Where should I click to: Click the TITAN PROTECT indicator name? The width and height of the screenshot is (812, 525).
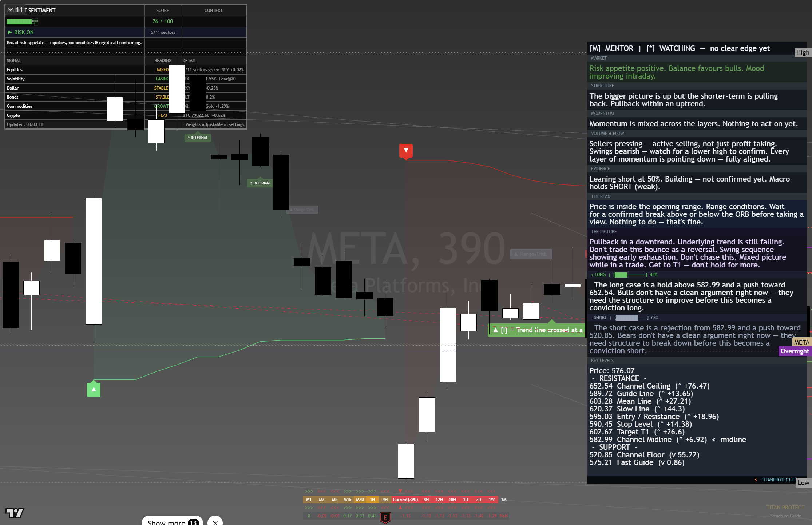[x=785, y=508]
